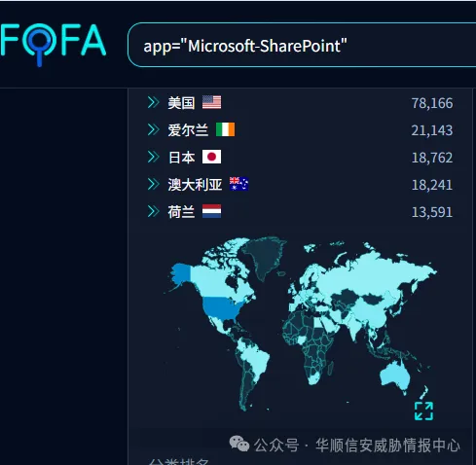This screenshot has width=476, height=465.
Task: Click the United States on the world map
Action: pos(221,308)
